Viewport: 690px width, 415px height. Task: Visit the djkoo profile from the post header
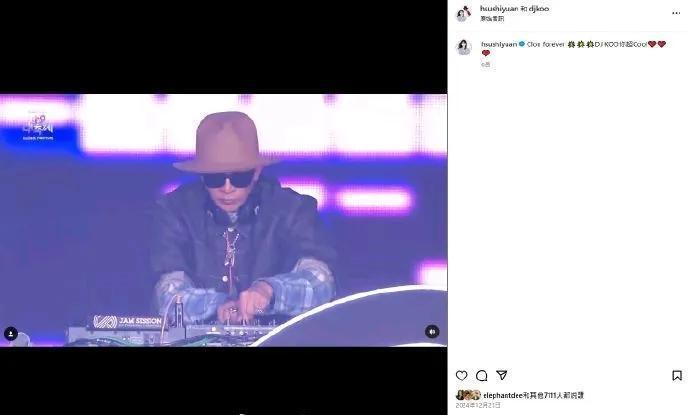(539, 9)
